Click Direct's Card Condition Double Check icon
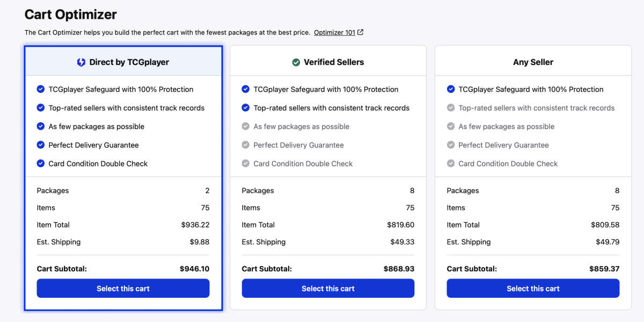The width and height of the screenshot is (644, 322). 41,164
